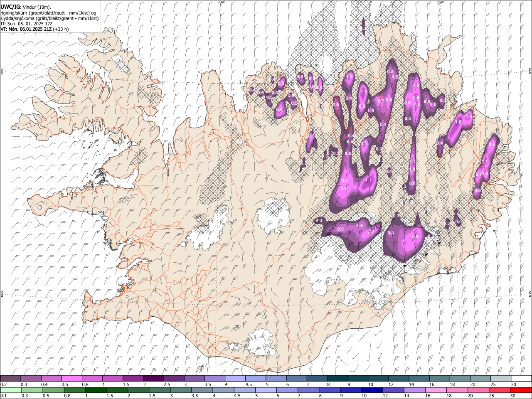Click the '0.1' label in lower legend row

click(3, 396)
